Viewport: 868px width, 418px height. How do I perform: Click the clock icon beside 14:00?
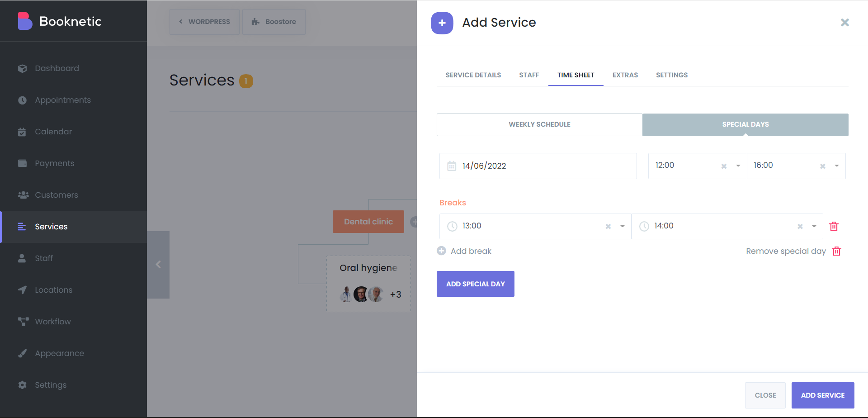point(644,226)
